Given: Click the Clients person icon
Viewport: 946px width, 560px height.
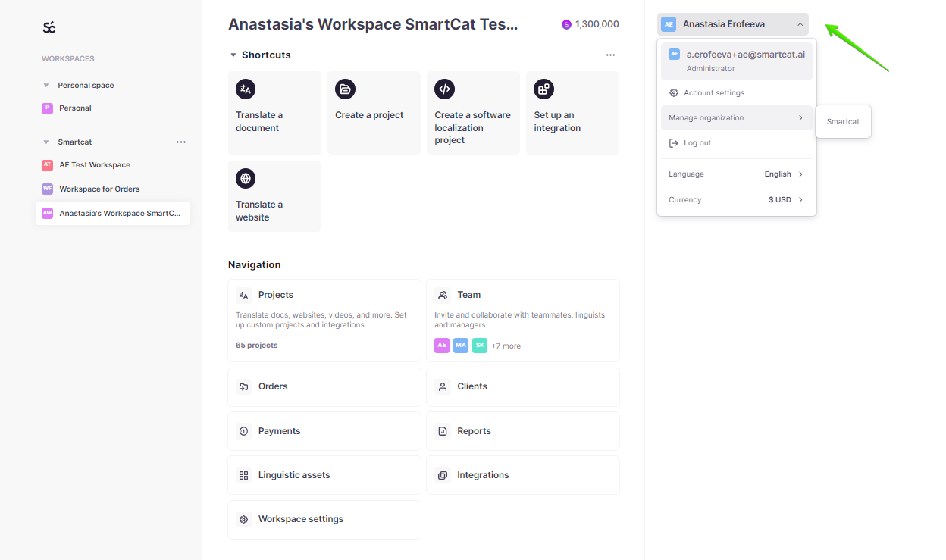Looking at the screenshot, I should [443, 387].
